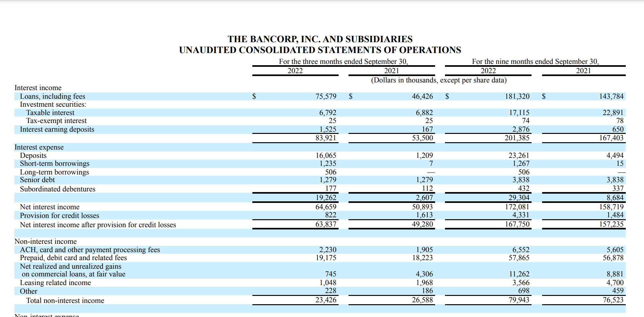Screen dimensions: 644x317
Task: Click leasing related income value 1,048
Action: tap(328, 282)
